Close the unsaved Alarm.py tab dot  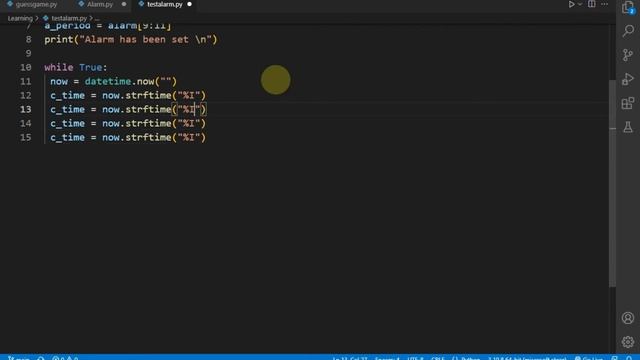124,4
